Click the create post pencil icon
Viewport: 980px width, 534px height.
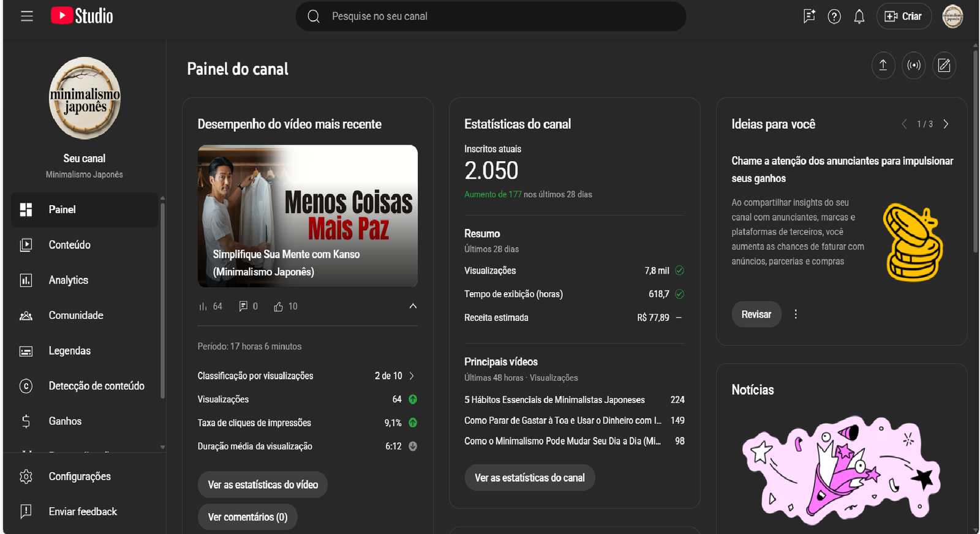click(944, 65)
